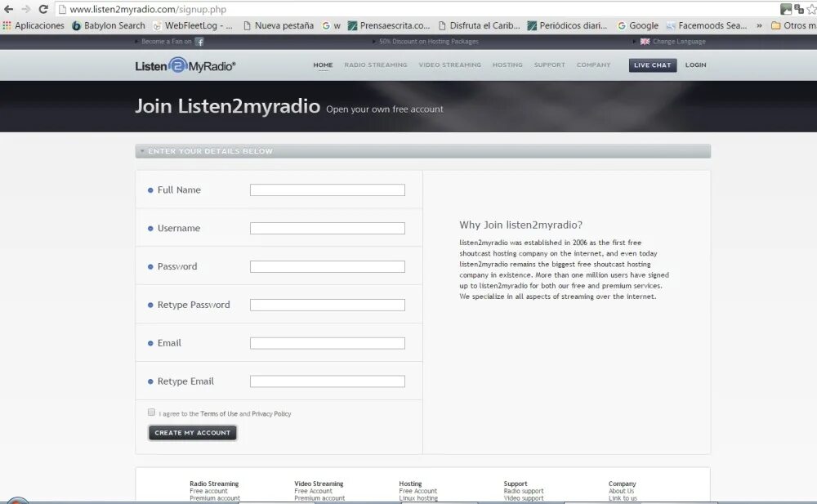Open the WebFleetLog bookmark
Image resolution: width=817 pixels, height=504 pixels.
192,25
